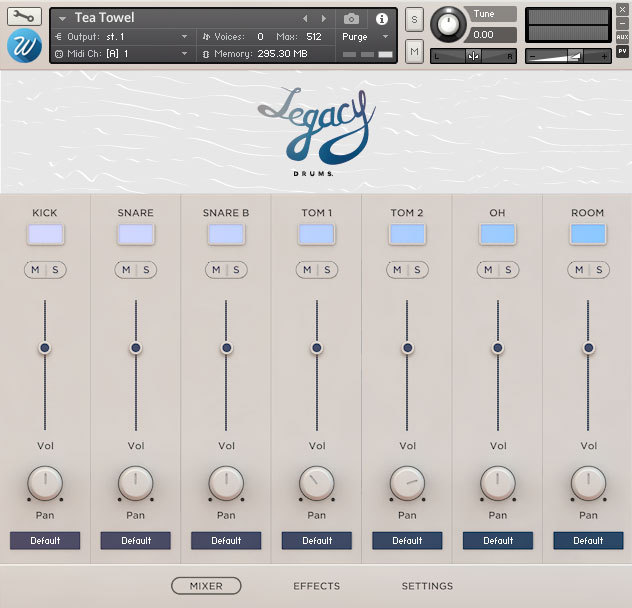
Task: Click the instrument info icon
Action: click(381, 18)
